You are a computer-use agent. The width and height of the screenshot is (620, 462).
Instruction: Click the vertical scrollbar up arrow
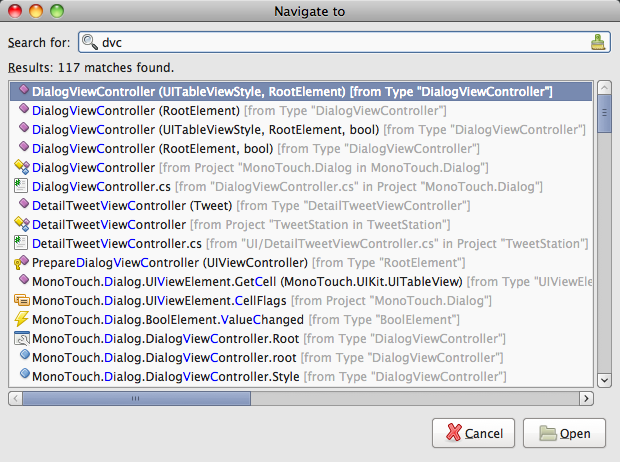[604, 87]
